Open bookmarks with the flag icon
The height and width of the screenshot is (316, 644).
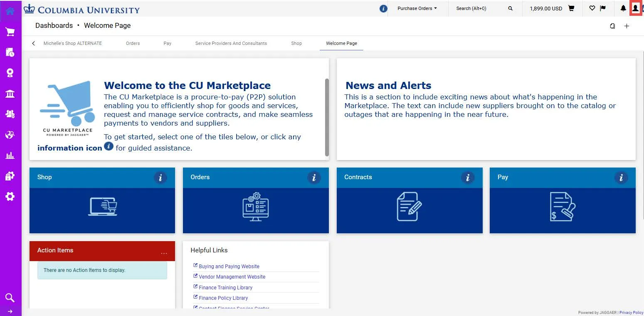(603, 8)
